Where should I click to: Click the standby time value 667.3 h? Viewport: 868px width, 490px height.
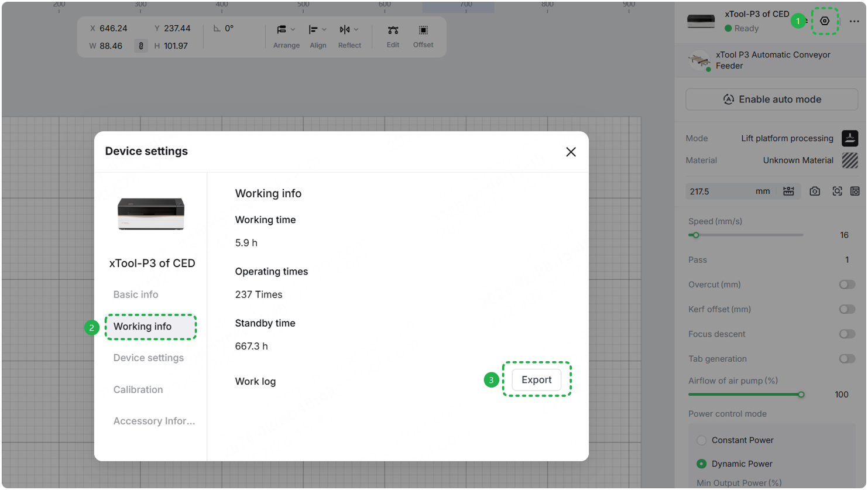coord(252,347)
